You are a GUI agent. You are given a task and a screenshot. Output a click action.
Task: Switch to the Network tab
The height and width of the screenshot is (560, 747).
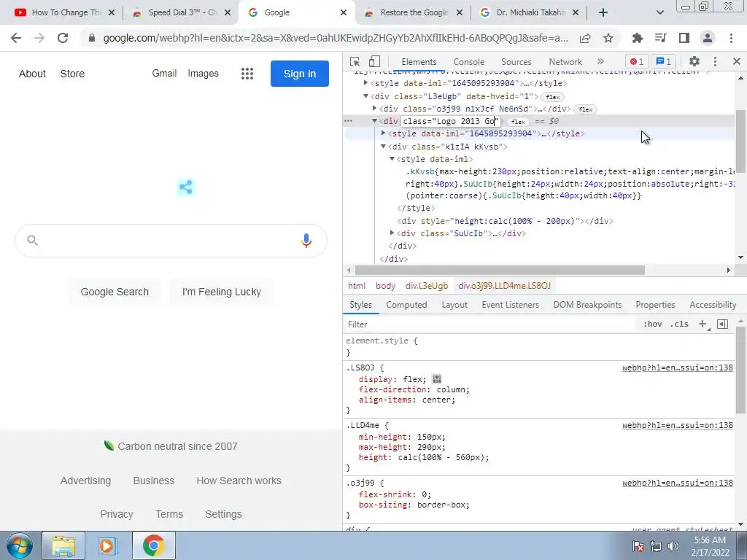(x=565, y=61)
